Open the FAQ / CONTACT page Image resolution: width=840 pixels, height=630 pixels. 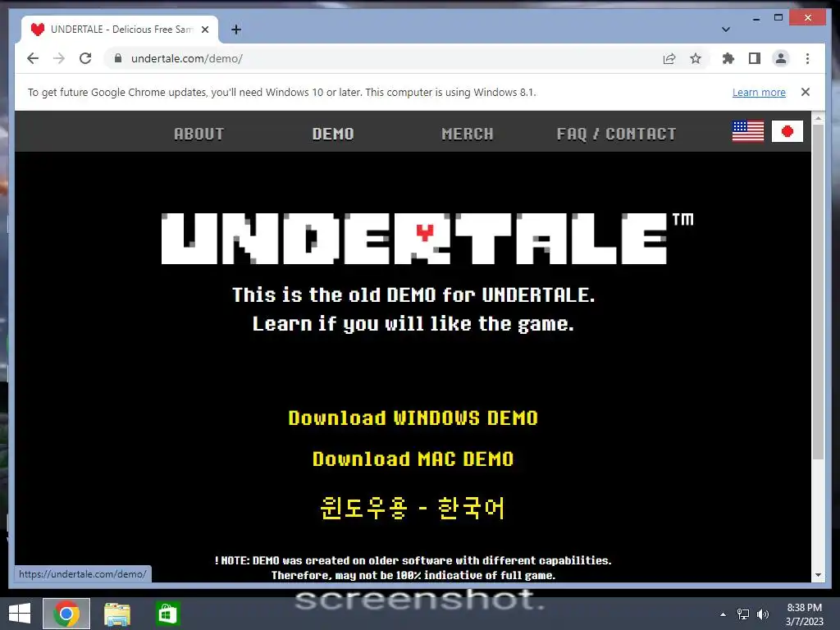point(616,134)
